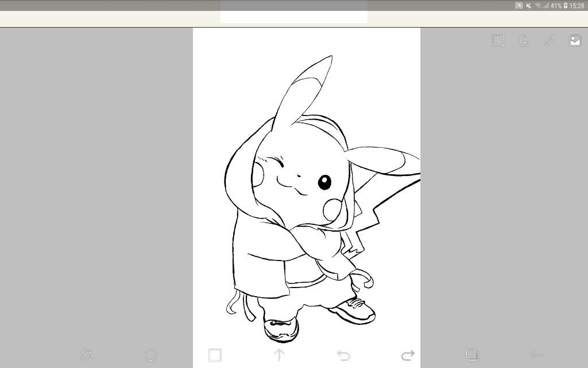Tap the 41% battery percentage text
588x368 pixels.
(x=556, y=6)
